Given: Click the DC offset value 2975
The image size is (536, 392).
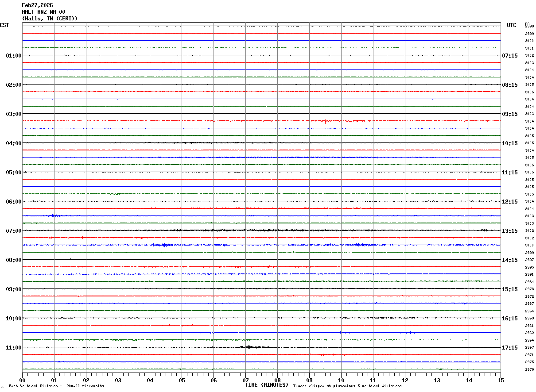Looking at the screenshot, I should [x=529, y=362].
